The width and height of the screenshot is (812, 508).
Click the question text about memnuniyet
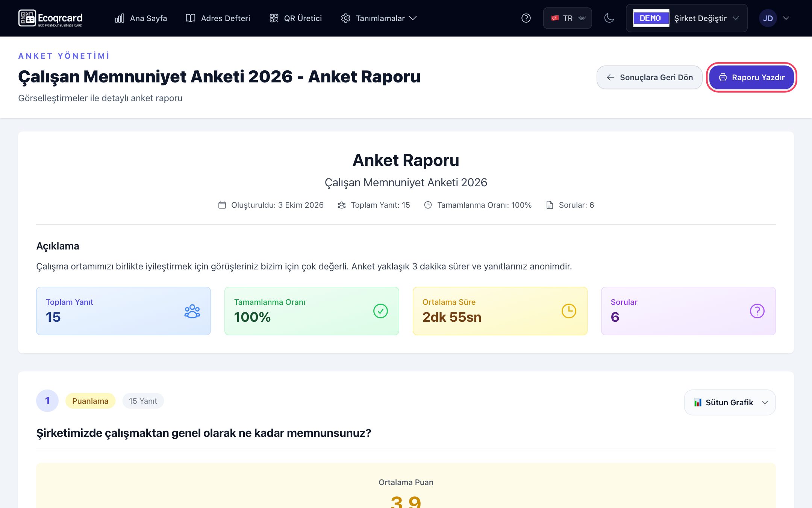[204, 433]
